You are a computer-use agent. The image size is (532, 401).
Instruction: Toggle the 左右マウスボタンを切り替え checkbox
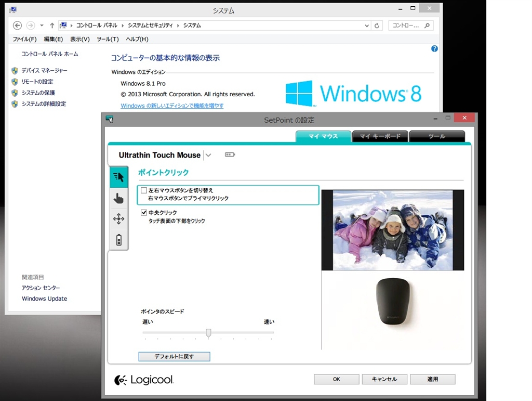click(x=144, y=190)
